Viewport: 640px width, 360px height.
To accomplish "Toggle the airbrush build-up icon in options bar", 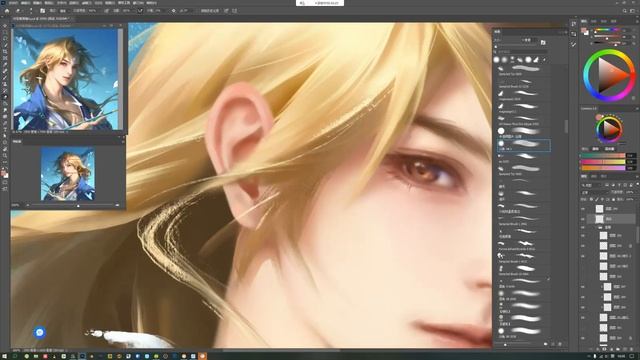I will [140, 11].
